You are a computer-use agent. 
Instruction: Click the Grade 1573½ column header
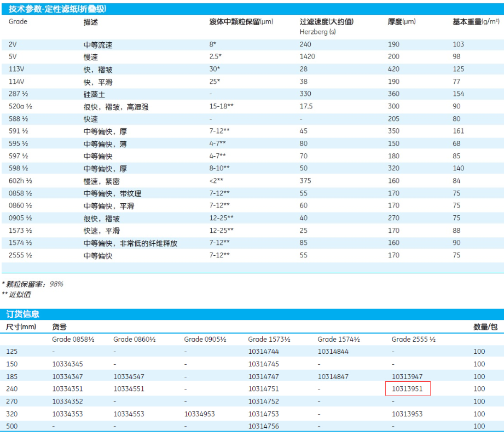click(x=269, y=339)
